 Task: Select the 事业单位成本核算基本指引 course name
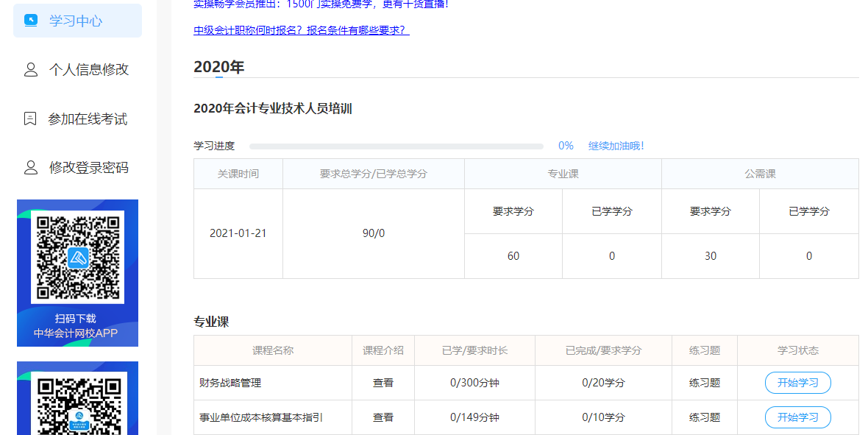pyautogui.click(x=260, y=418)
